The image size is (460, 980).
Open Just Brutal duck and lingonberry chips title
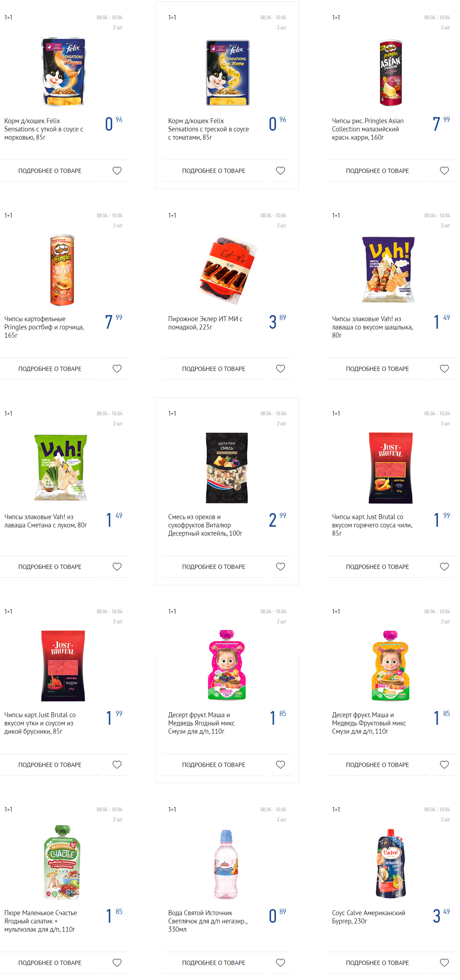[40, 723]
